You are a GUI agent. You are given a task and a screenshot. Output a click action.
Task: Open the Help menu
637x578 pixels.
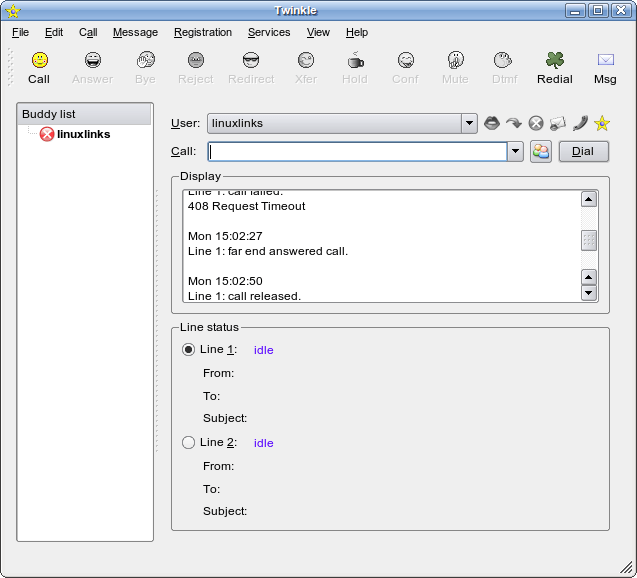tap(357, 32)
